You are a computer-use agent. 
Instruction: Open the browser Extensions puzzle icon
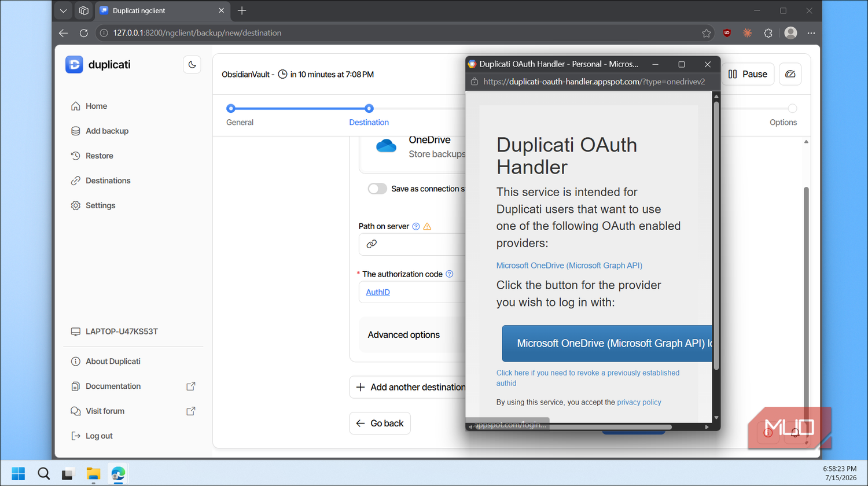click(768, 33)
